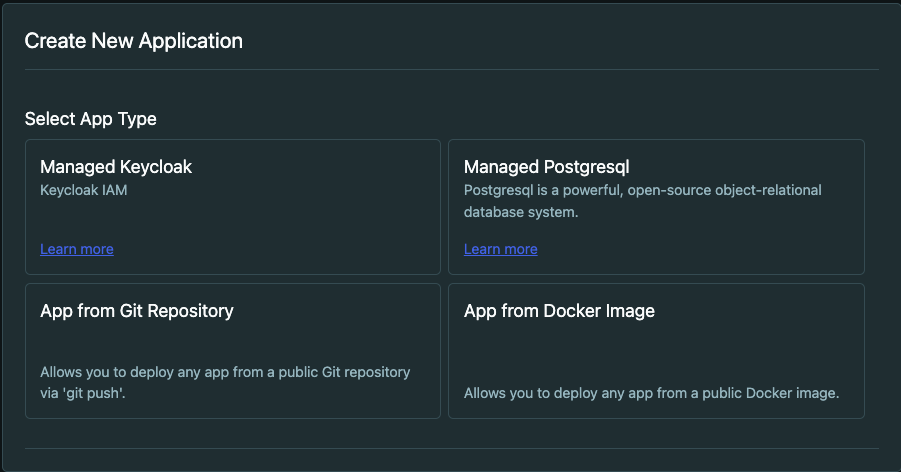The width and height of the screenshot is (901, 472).
Task: Open Learn more link under Keycloak IAM
Action: 77,249
